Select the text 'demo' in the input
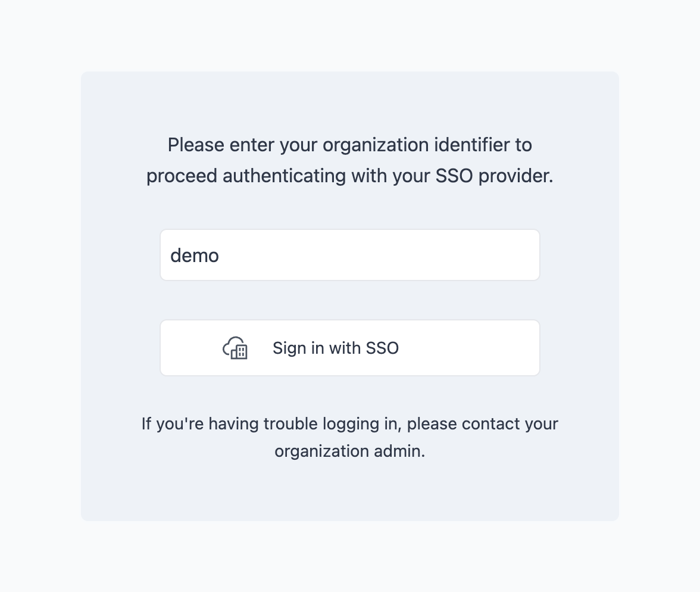Screen dimensions: 700x592 coord(194,255)
